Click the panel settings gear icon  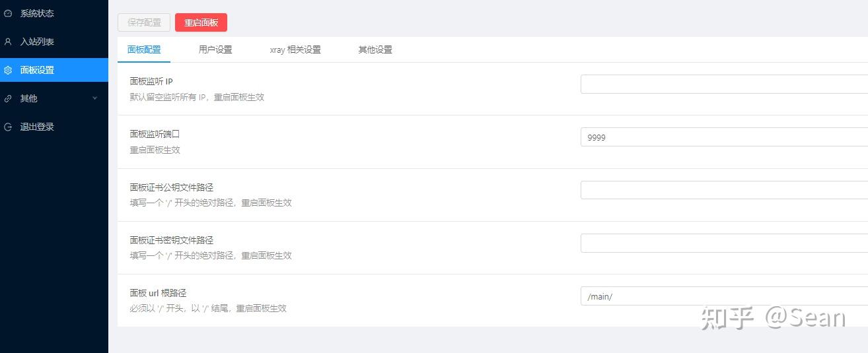(x=8, y=70)
